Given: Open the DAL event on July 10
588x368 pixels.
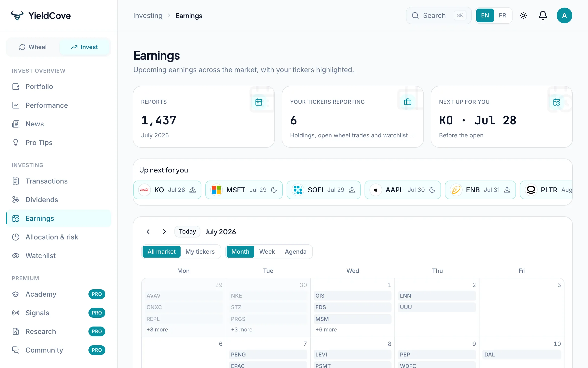Looking at the screenshot, I should click(522, 355).
